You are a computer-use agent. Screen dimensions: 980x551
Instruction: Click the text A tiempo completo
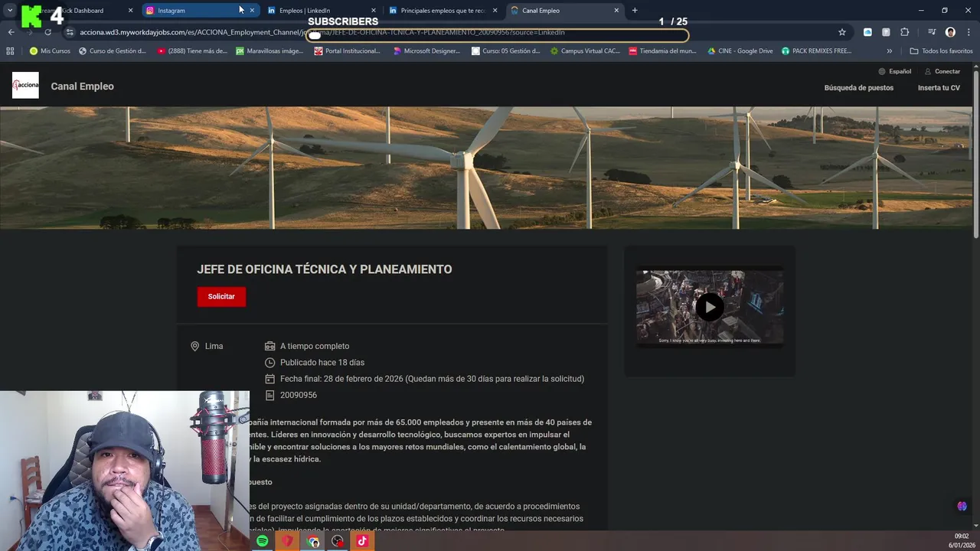pyautogui.click(x=315, y=346)
